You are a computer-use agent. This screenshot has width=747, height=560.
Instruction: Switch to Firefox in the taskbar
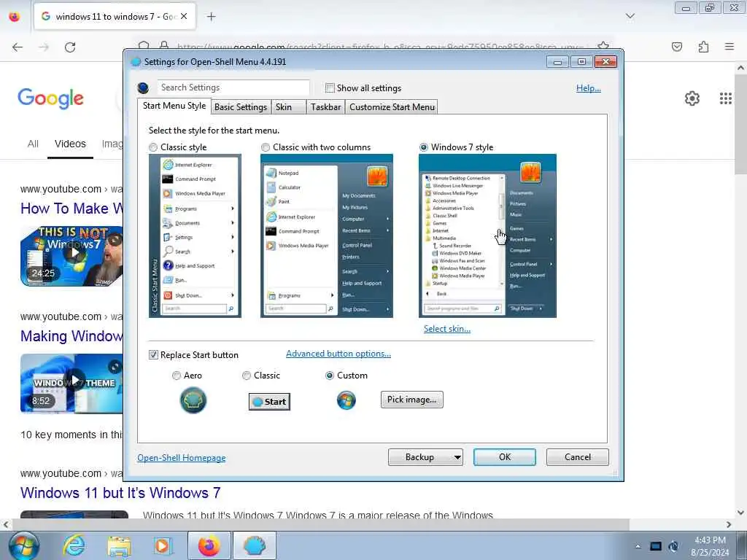coord(209,546)
